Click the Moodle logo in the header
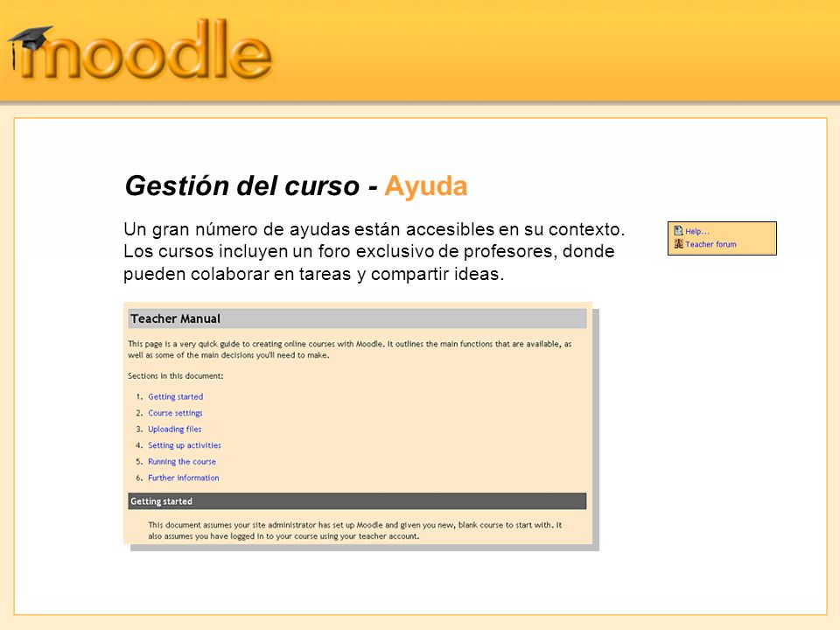 [x=140, y=52]
